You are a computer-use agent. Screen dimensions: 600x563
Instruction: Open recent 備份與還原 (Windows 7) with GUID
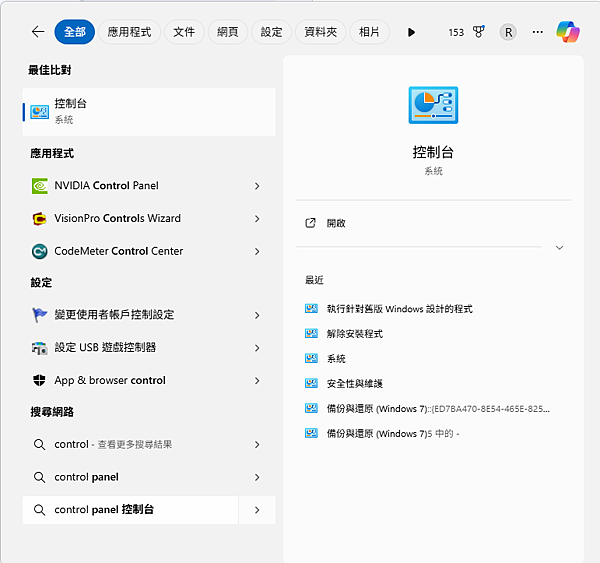click(x=438, y=409)
